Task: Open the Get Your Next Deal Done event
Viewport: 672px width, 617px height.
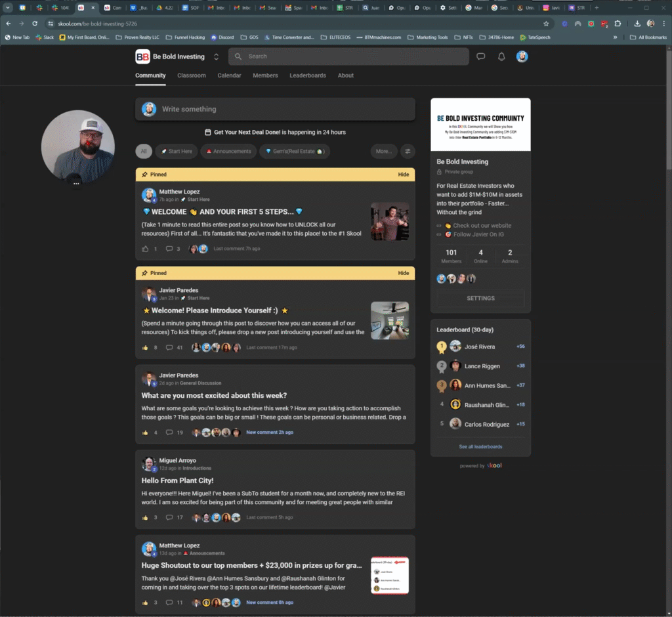Action: (275, 132)
